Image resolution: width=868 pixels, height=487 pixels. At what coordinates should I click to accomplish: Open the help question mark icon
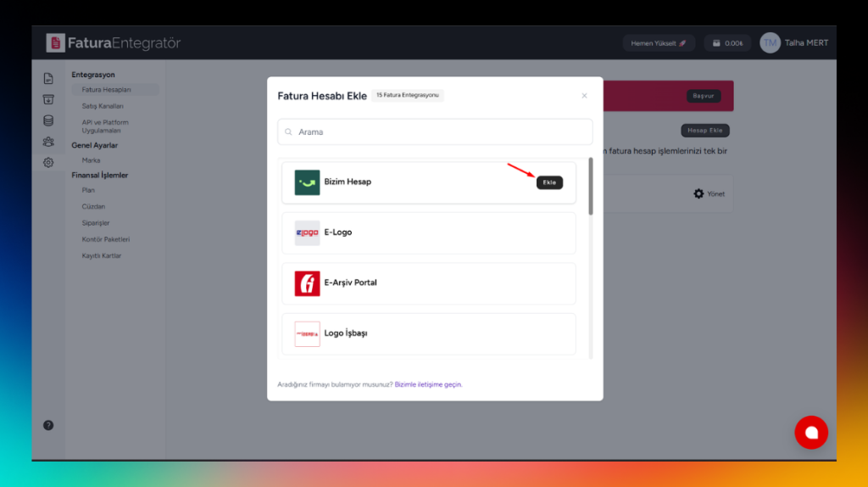[x=48, y=425]
